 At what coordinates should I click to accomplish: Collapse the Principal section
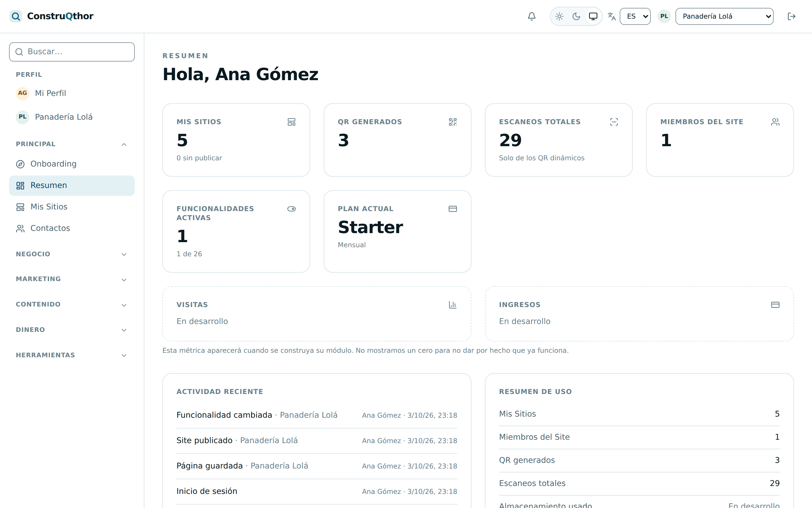[72, 144]
